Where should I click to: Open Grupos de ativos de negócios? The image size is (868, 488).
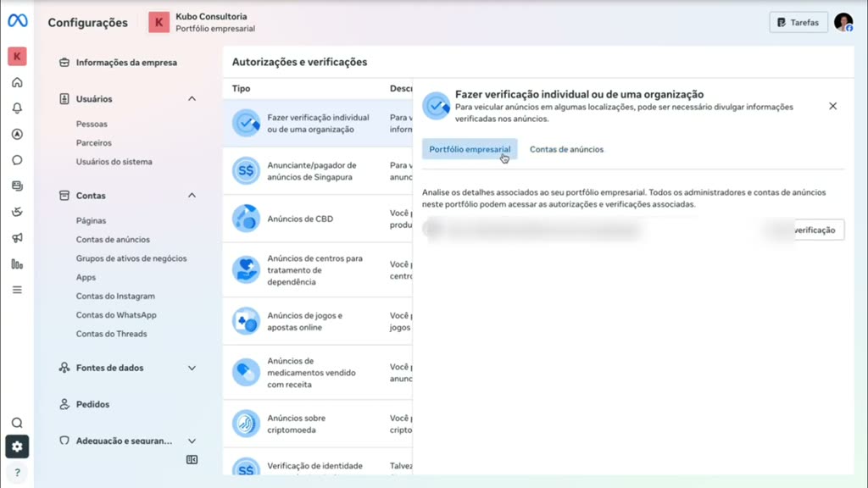coord(131,258)
